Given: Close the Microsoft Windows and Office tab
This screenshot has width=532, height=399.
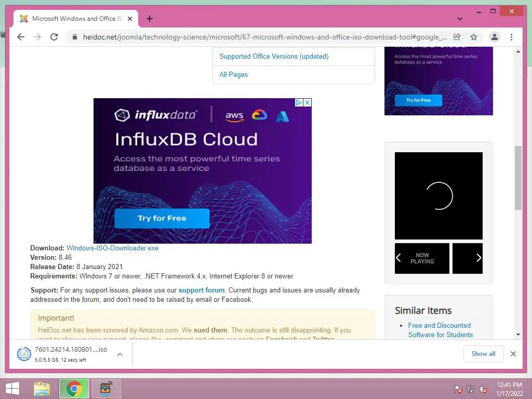Looking at the screenshot, I should [x=130, y=19].
